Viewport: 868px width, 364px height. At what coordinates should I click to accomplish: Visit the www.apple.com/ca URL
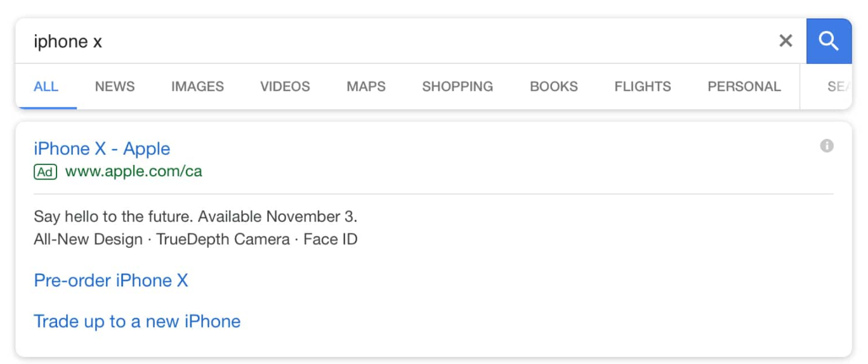coord(134,171)
